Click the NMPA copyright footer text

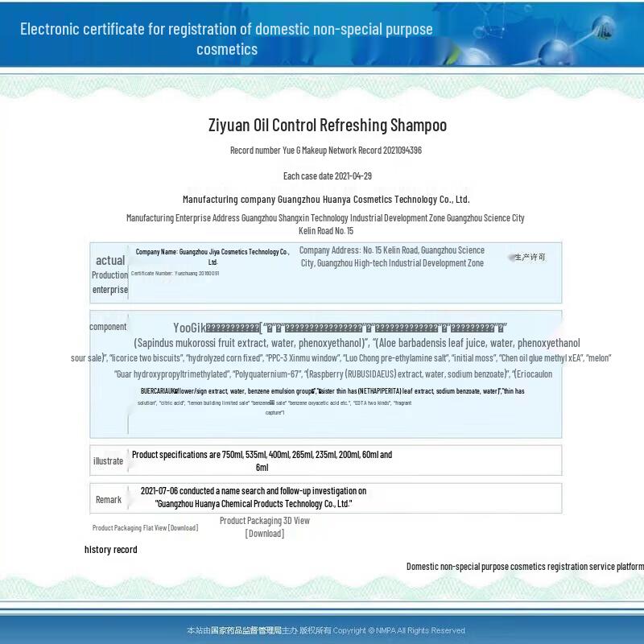[326, 630]
